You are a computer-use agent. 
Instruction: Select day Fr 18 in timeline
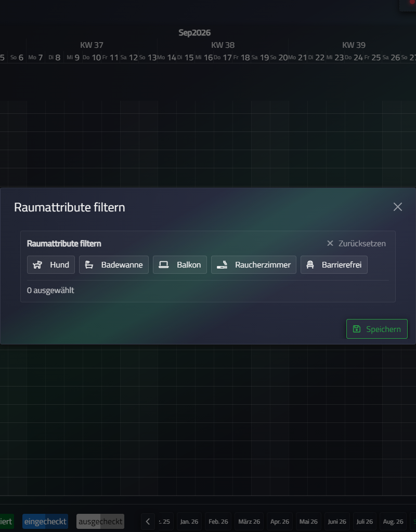pyautogui.click(x=241, y=57)
